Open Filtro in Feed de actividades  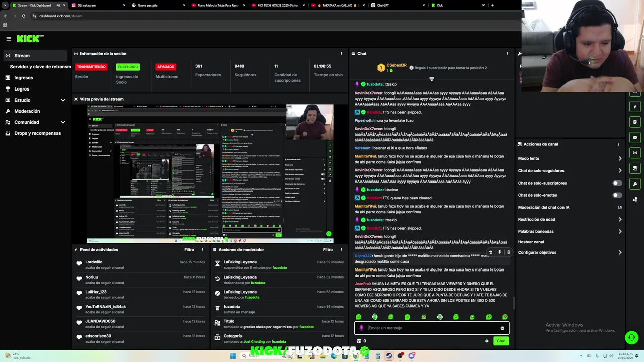(x=189, y=250)
